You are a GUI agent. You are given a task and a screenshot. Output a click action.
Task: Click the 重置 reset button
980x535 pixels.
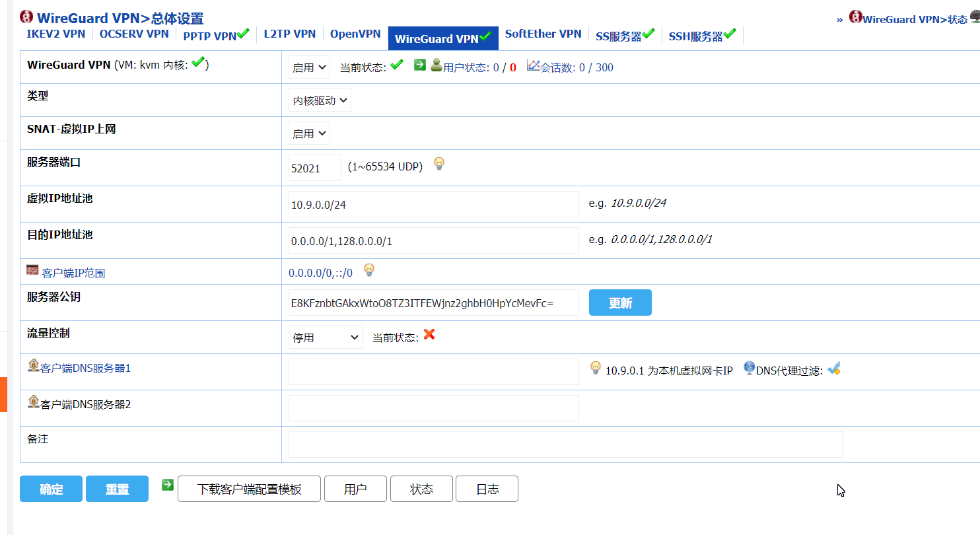117,489
